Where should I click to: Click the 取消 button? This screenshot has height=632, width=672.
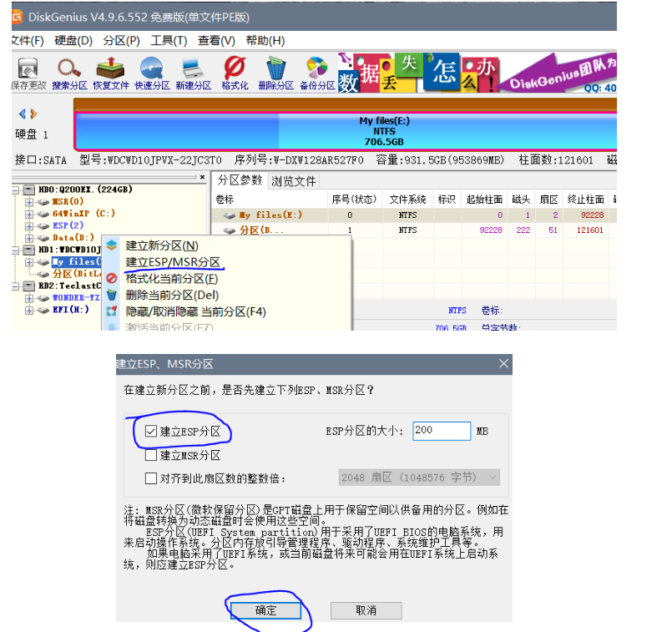tap(366, 610)
